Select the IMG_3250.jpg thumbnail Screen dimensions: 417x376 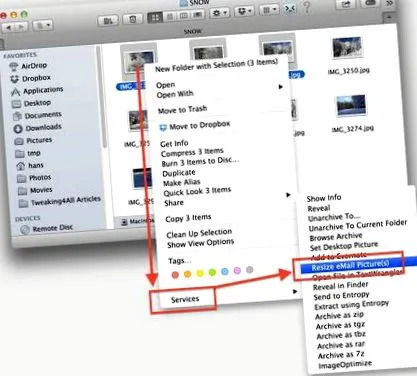[348, 48]
